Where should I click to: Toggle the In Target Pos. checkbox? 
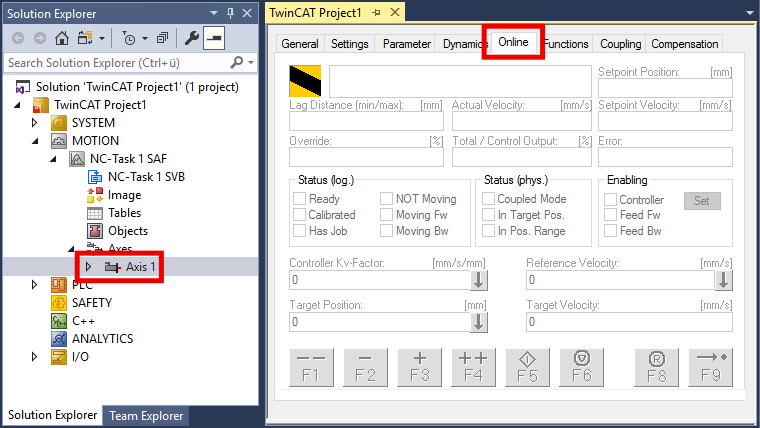point(488,215)
